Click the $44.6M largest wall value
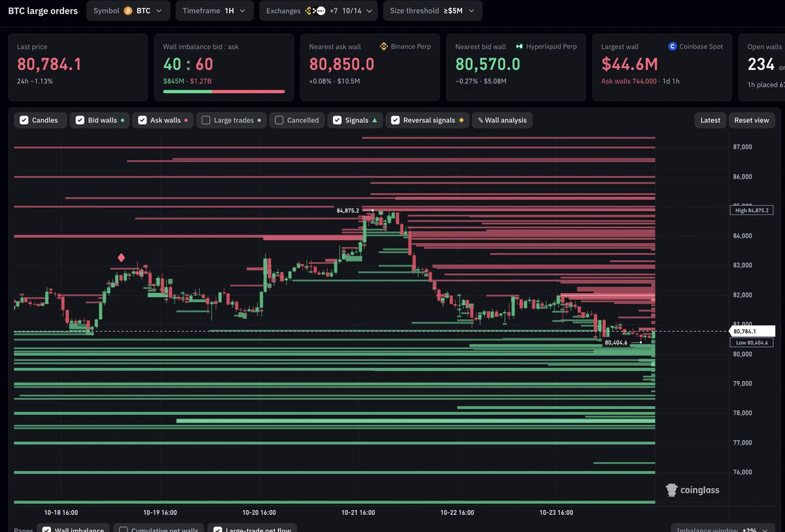The height and width of the screenshot is (532, 785). tap(630, 64)
